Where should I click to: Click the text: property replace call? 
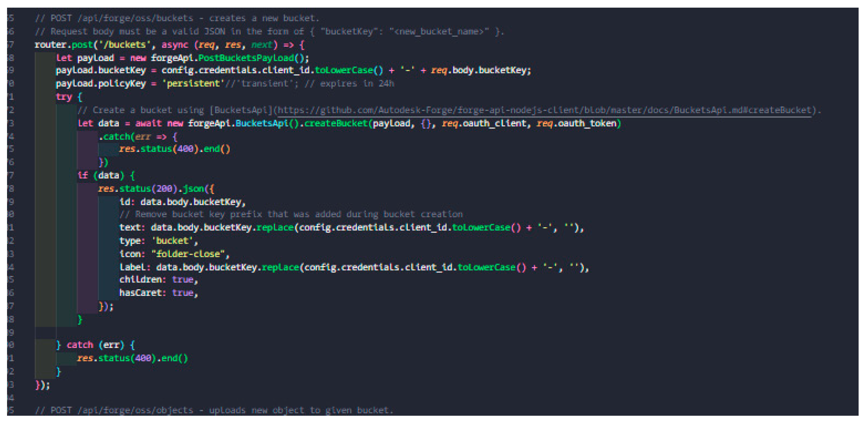[275, 228]
